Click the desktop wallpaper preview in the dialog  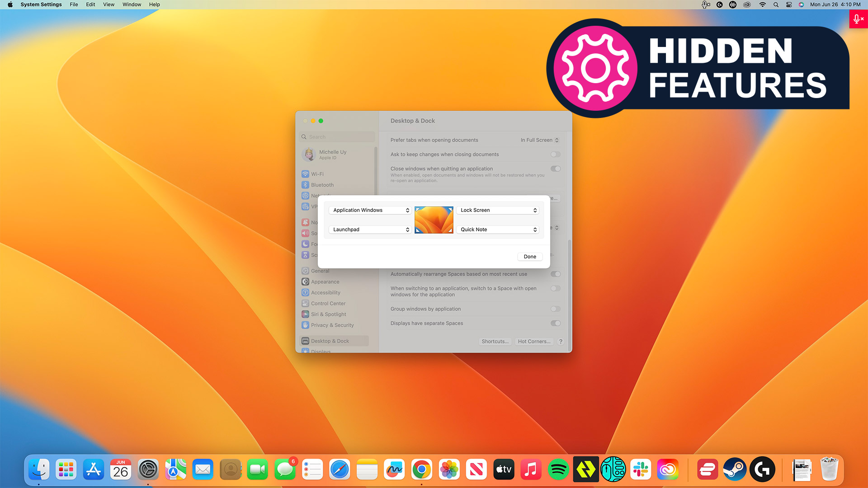pyautogui.click(x=434, y=220)
